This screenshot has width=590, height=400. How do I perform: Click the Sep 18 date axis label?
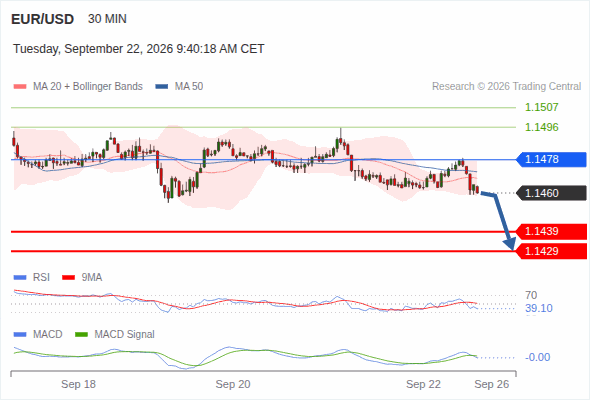pos(78,384)
